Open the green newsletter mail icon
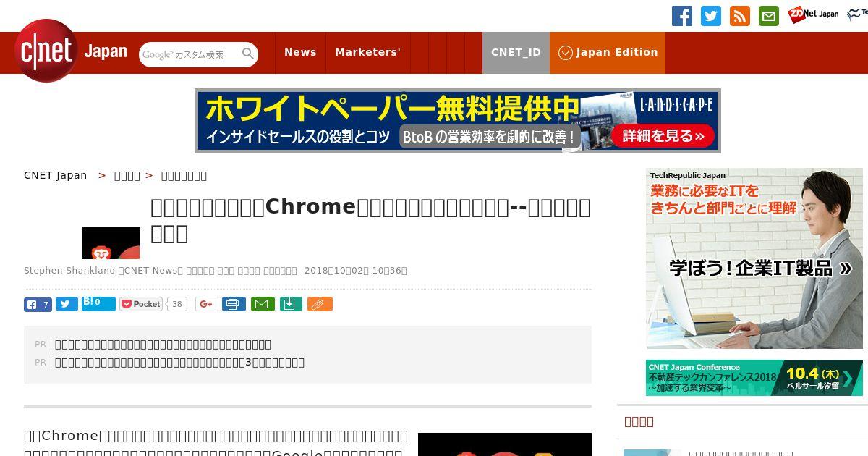The image size is (868, 456). [x=769, y=16]
